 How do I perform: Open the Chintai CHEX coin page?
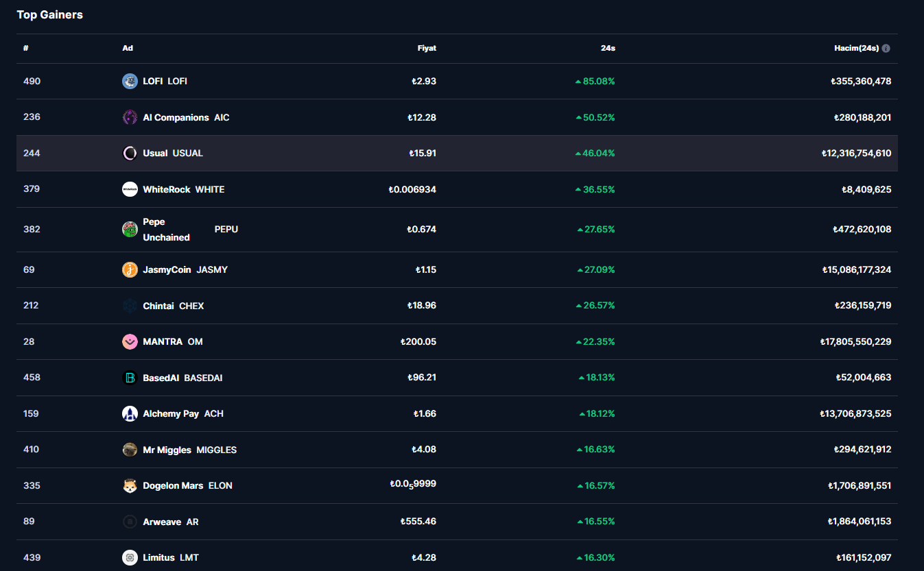(x=173, y=306)
